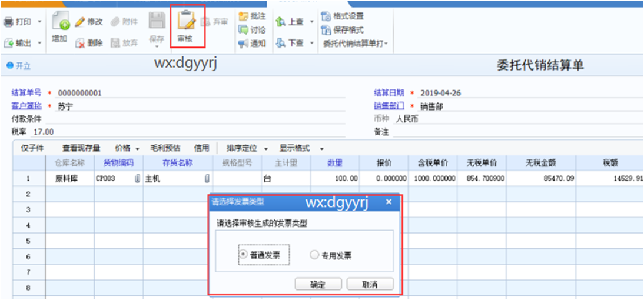Click the 保存 floppy disk icon
Image resolution: width=644 pixels, height=300 pixels.
[157, 21]
